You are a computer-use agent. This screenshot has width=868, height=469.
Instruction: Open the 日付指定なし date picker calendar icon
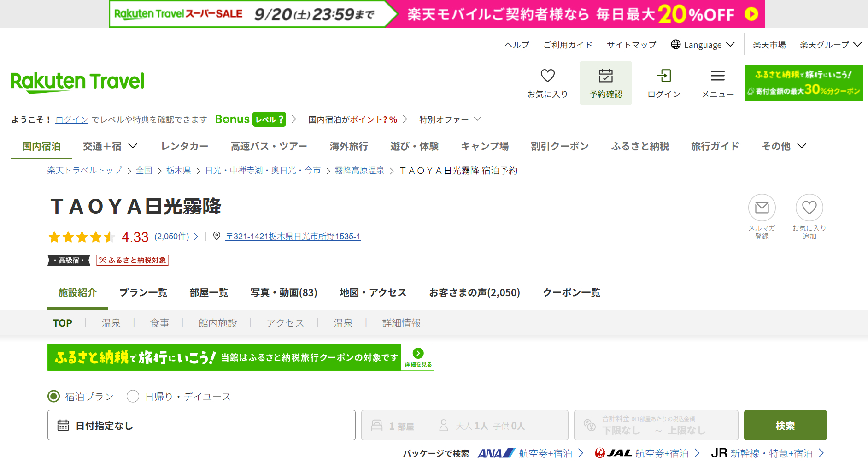click(64, 425)
